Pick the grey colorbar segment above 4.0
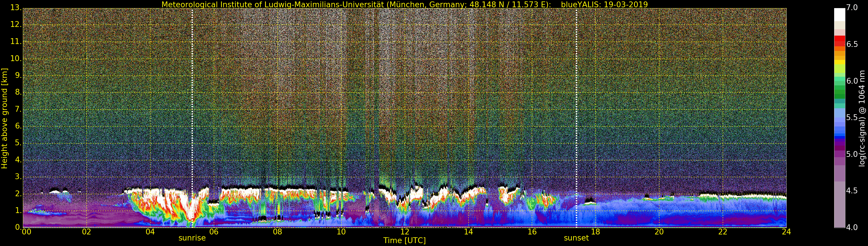868x246 pixels. (x=839, y=205)
